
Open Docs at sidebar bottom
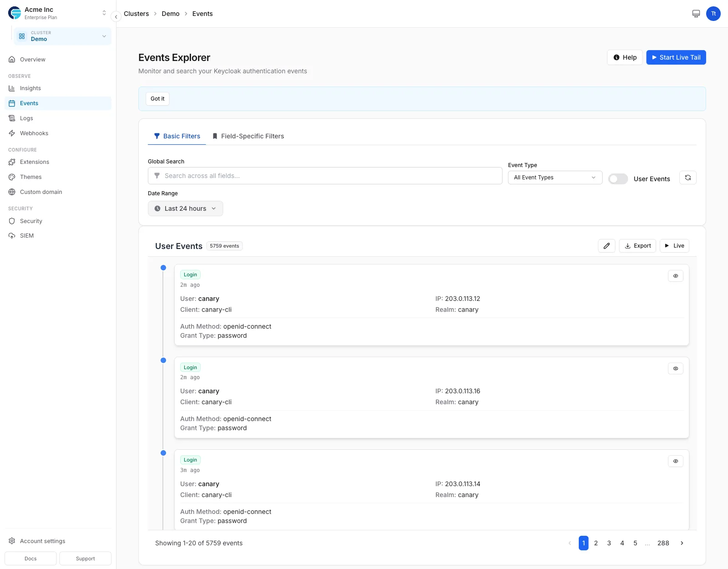tap(30, 559)
